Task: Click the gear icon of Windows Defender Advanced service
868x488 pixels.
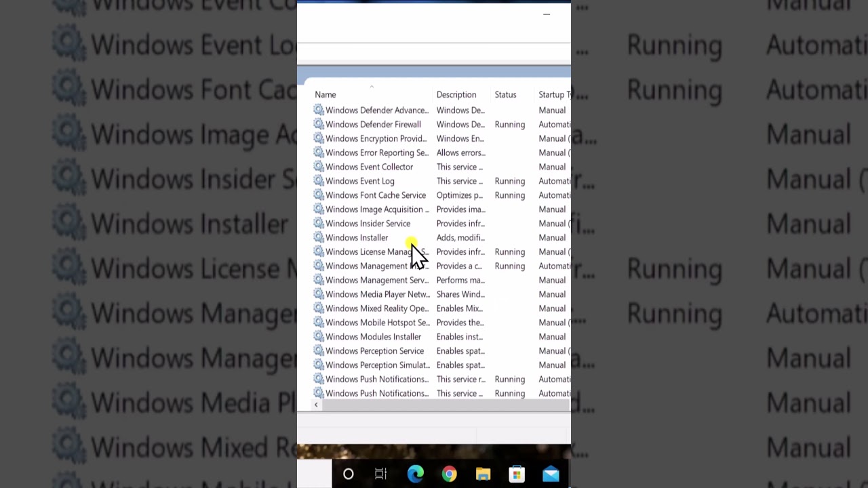Action: pyautogui.click(x=319, y=110)
